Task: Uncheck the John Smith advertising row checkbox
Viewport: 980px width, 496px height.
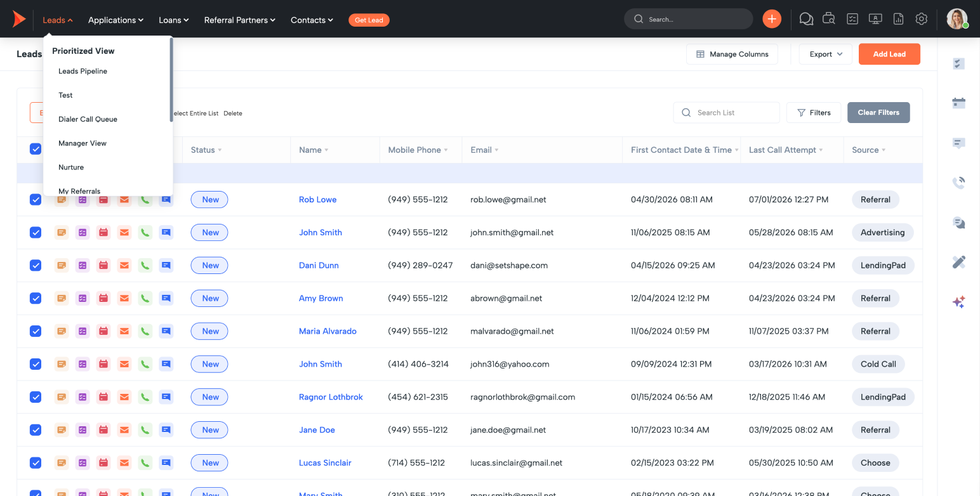Action: click(36, 233)
